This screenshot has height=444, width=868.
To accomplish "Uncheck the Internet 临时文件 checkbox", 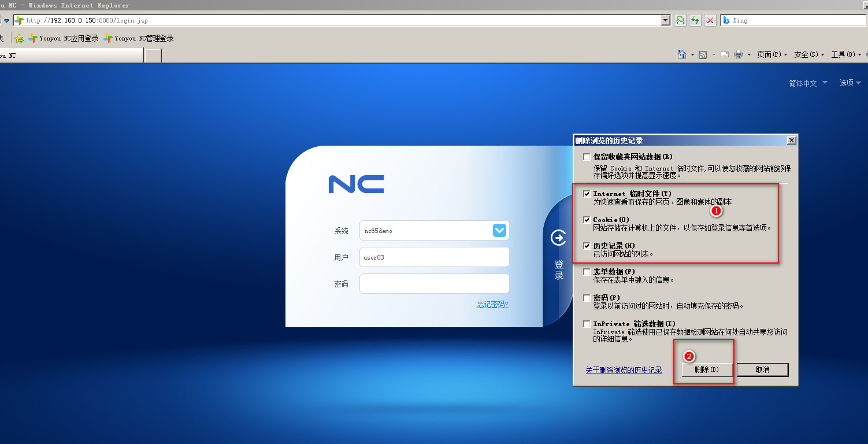I will click(587, 194).
